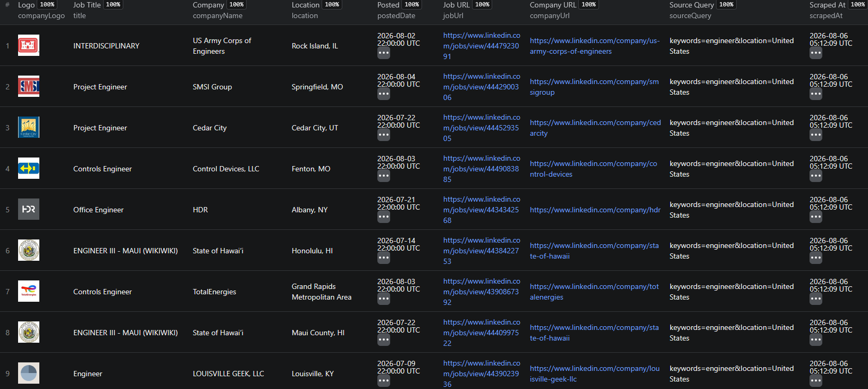Click the State of Hawai'i seal in the Maui County row

click(x=29, y=332)
